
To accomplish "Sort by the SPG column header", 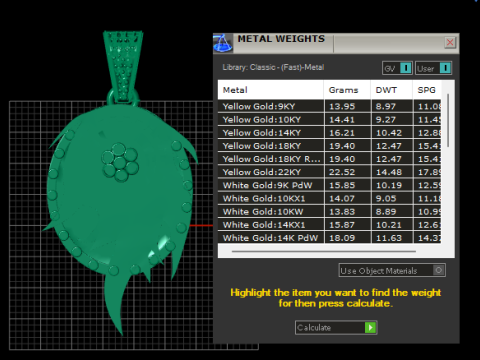I will (427, 90).
